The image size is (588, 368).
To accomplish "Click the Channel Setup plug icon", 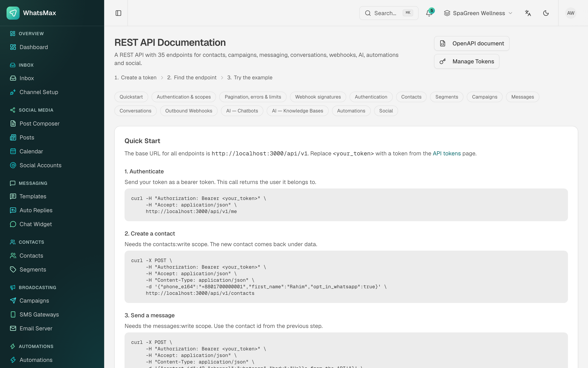I will tap(13, 92).
